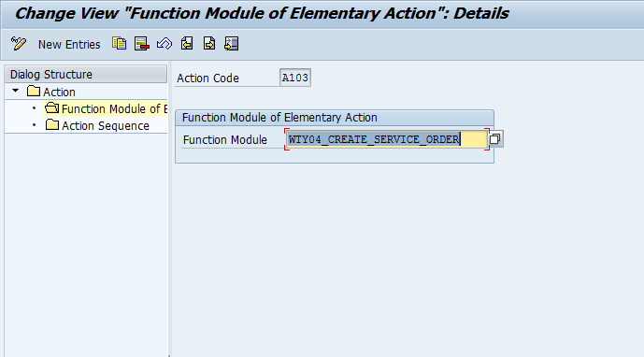Click the Delete entry icon
Viewport: 644px width, 357px height.
(x=142, y=44)
